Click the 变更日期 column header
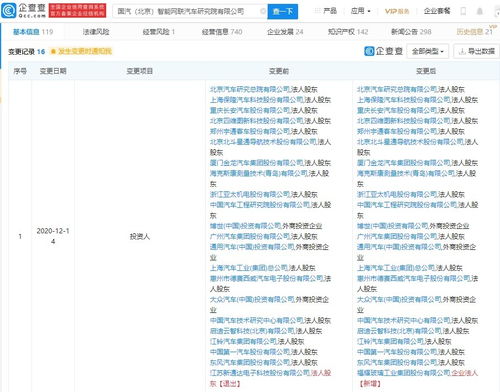This screenshot has width=500, height=392. [x=53, y=71]
